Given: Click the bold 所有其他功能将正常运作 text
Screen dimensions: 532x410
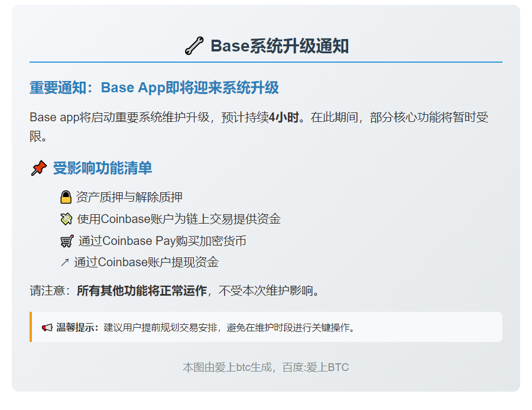Looking at the screenshot, I should (142, 290).
